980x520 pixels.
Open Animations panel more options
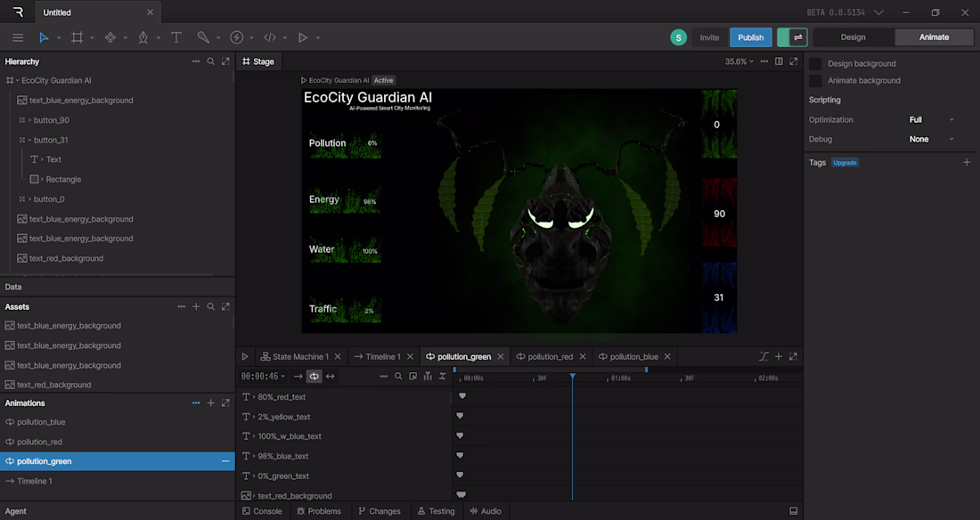(196, 403)
